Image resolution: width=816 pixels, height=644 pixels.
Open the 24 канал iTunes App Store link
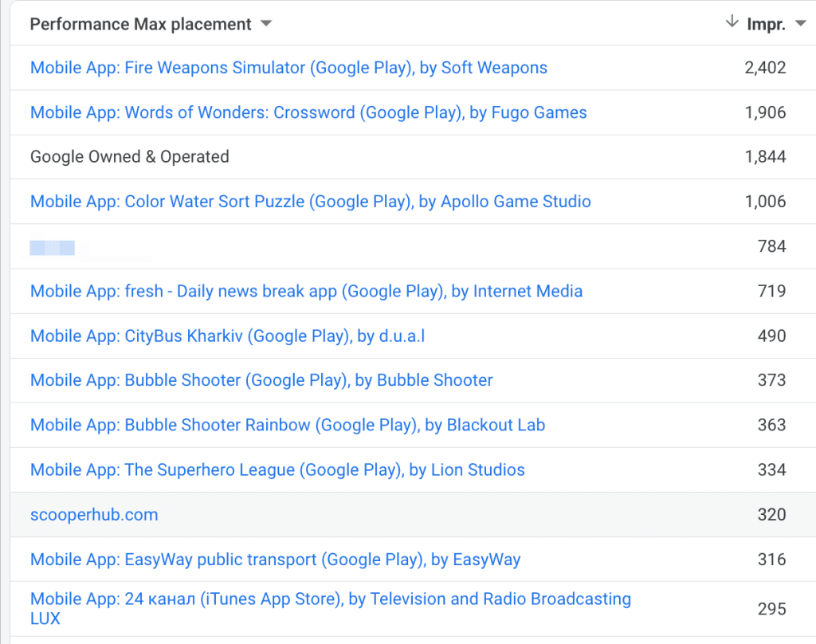point(330,599)
